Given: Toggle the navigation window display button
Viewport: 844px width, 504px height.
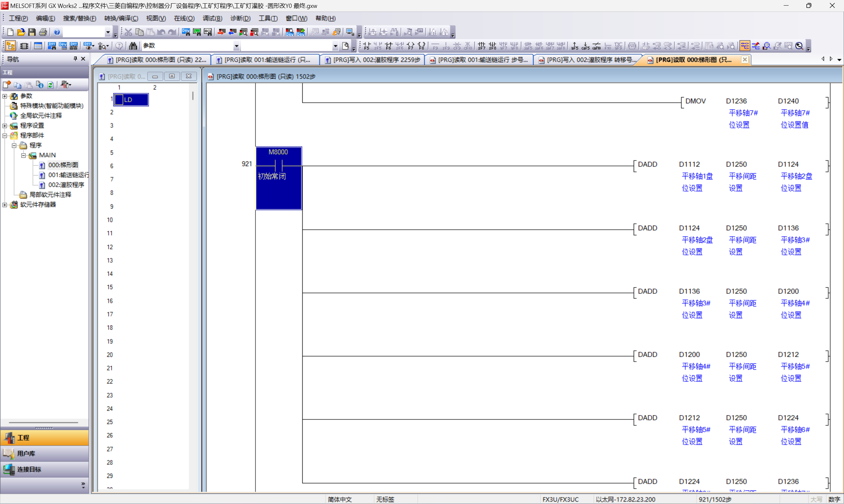Looking at the screenshot, I should 10,46.
